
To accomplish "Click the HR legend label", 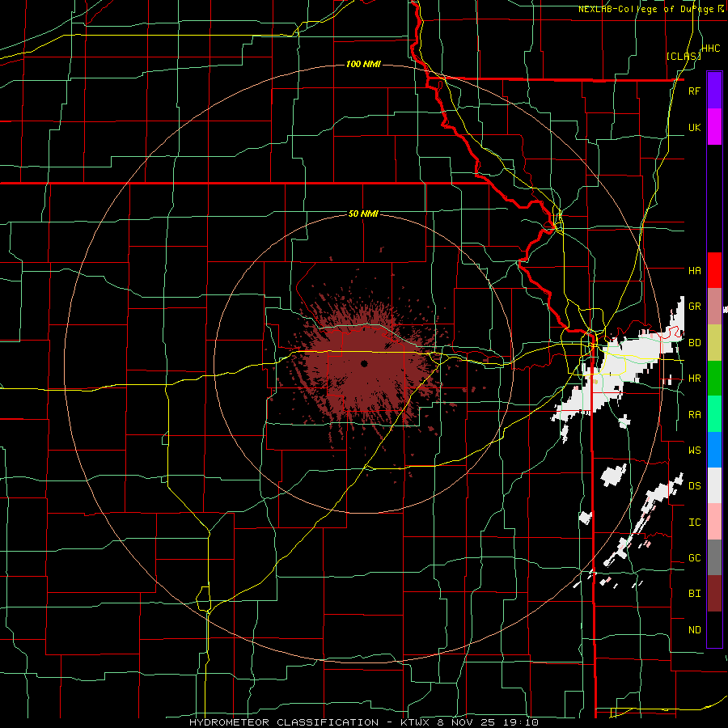I will coord(694,379).
